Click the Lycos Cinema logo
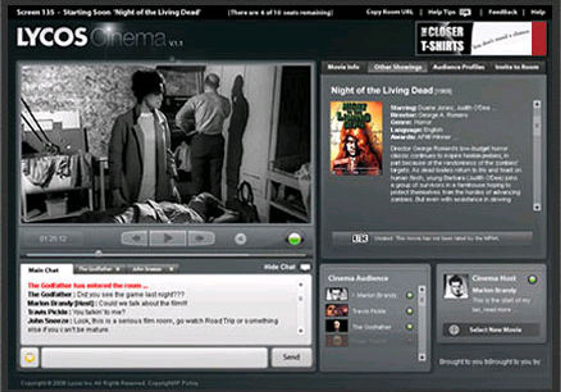The width and height of the screenshot is (561, 392). coord(100,37)
